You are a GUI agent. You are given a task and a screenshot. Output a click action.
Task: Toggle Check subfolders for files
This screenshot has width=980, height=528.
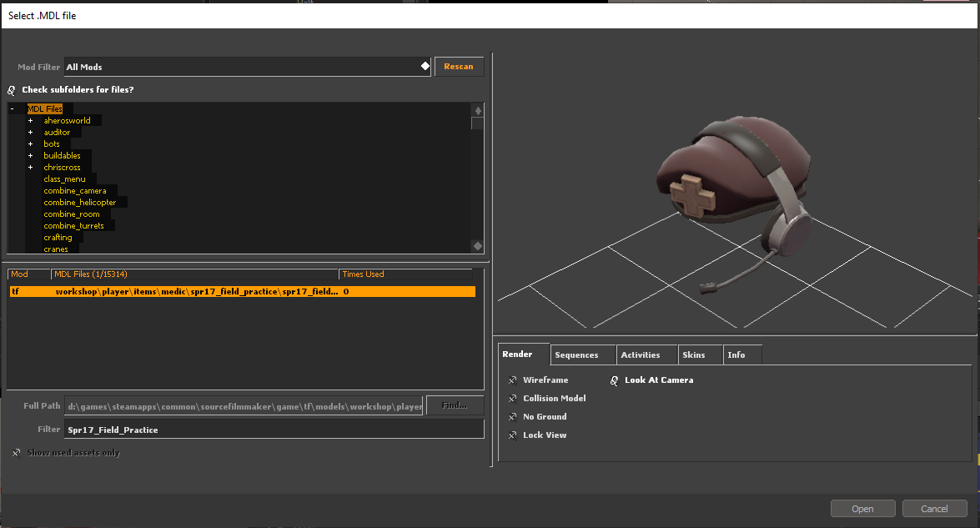coord(12,90)
